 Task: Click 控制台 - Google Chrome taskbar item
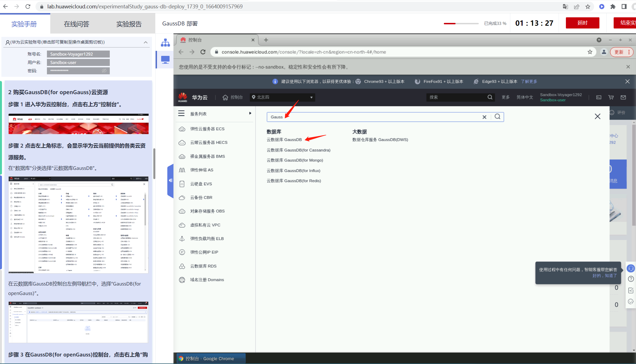pos(211,358)
